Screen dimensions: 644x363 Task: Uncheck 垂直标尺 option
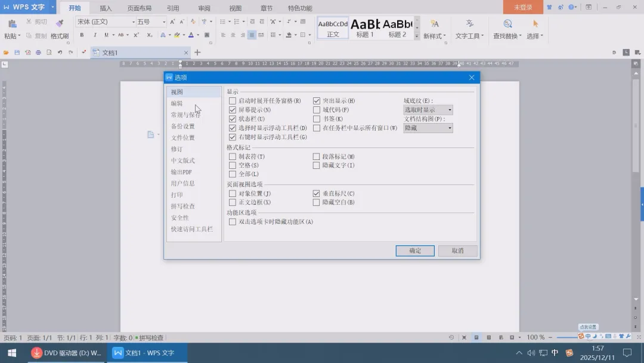coord(316,193)
